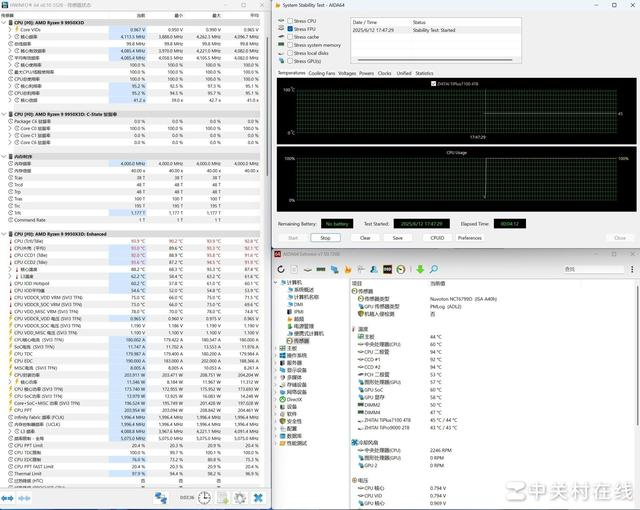Click the AIDA64 search input field

coord(592,269)
